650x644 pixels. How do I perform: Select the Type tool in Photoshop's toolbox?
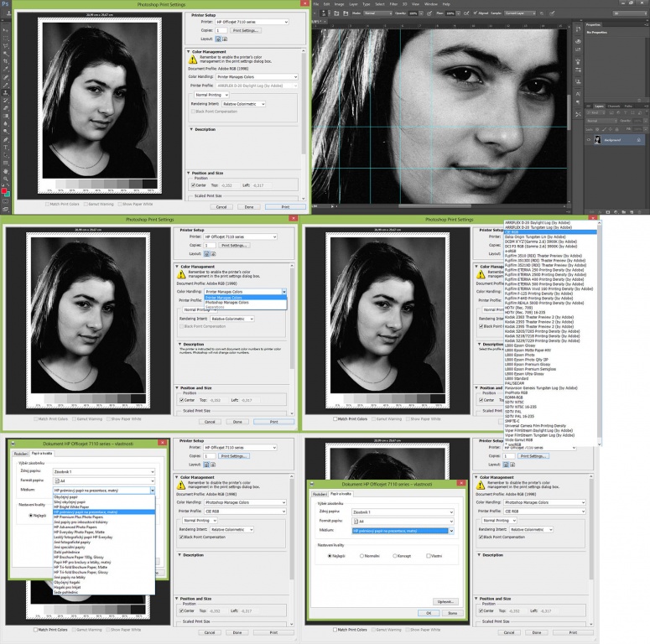6,147
